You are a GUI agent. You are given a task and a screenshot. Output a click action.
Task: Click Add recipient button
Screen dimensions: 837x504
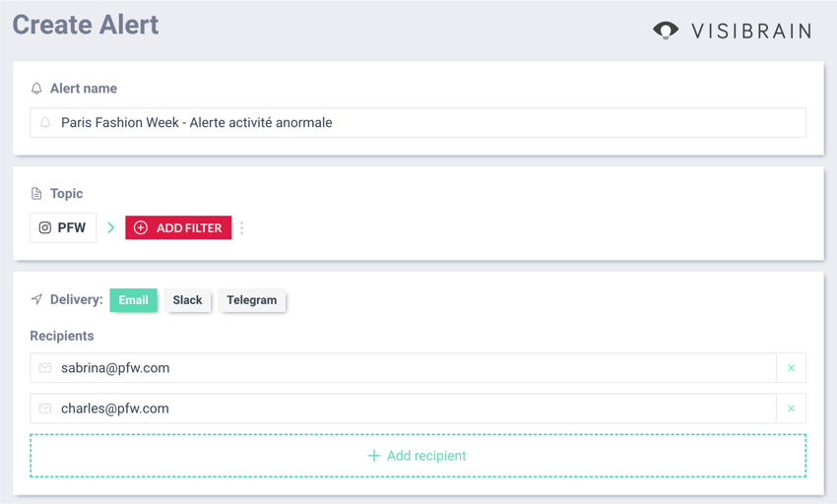pos(418,456)
